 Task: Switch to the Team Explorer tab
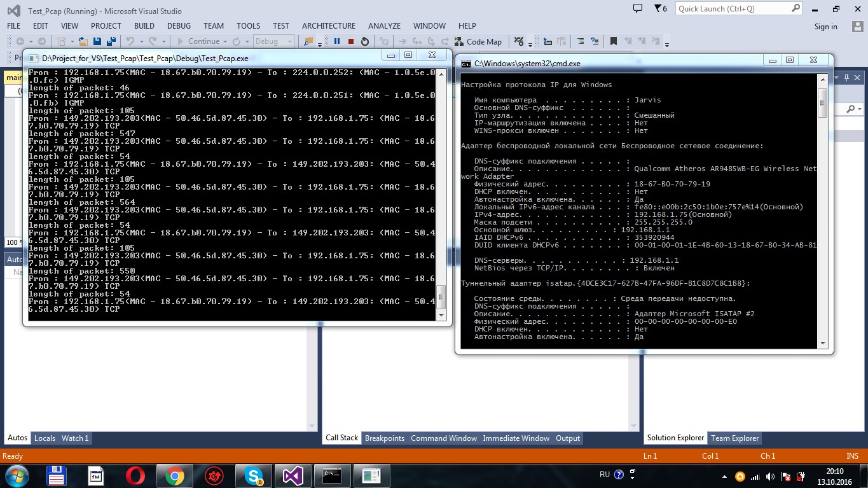click(x=735, y=438)
